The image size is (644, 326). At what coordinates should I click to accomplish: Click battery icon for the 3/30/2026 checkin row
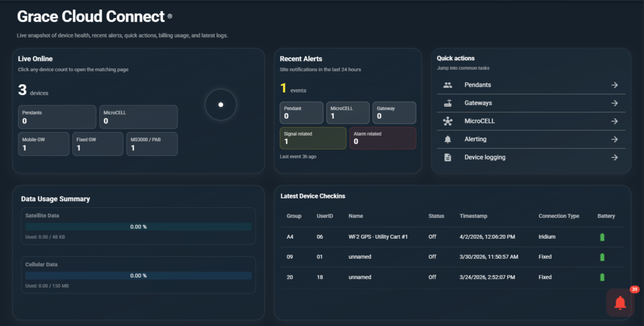(602, 257)
